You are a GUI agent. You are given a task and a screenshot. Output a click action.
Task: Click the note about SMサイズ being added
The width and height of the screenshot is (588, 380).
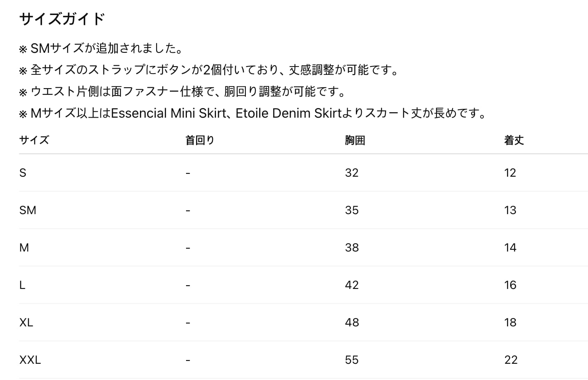click(x=101, y=49)
